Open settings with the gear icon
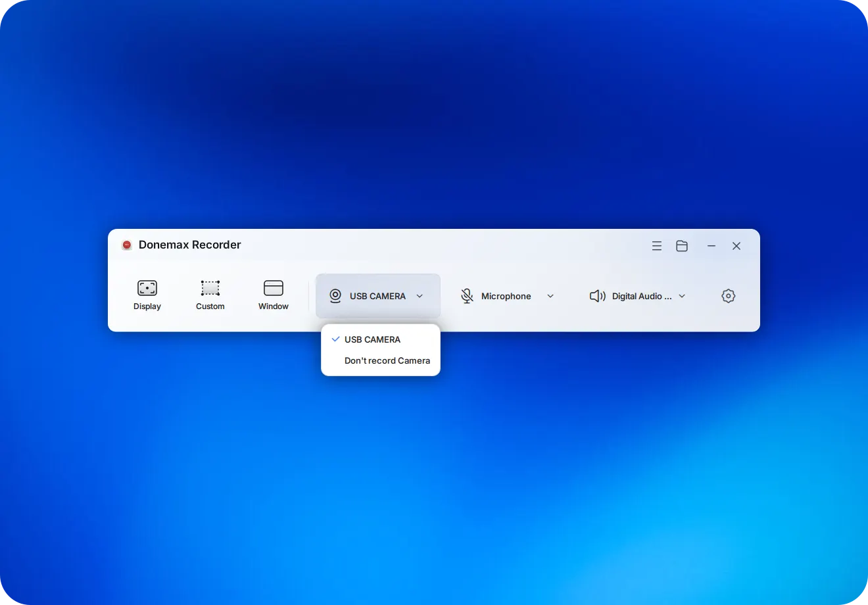Screen dimensions: 868x605 tap(728, 296)
